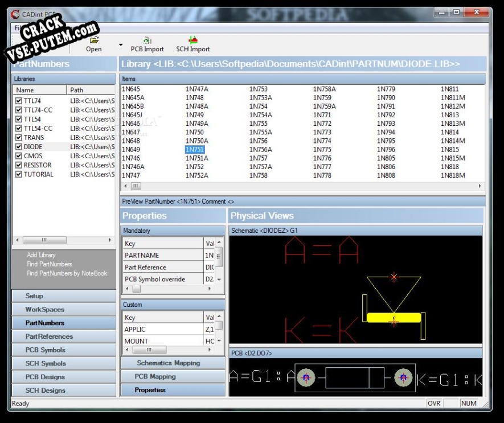Toggle the TTL74 library checkbox

[x=19, y=101]
